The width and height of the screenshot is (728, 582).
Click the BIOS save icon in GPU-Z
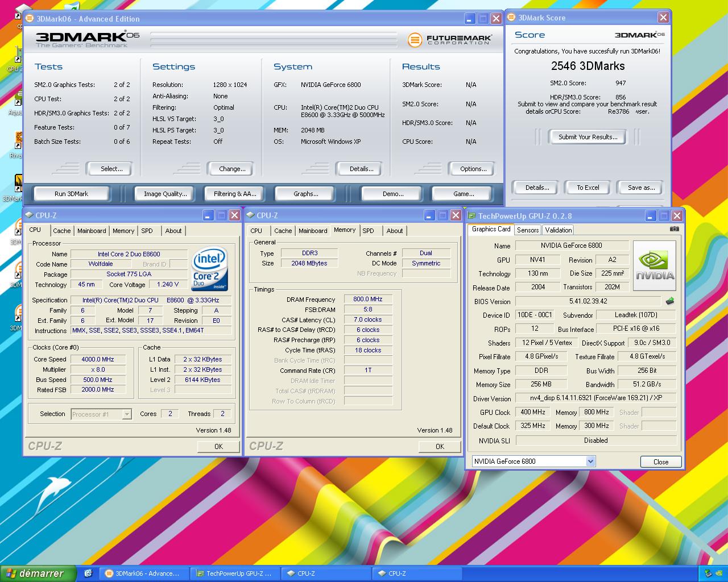click(x=670, y=301)
